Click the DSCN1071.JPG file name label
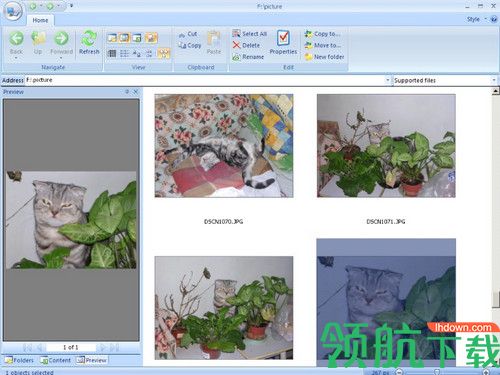This screenshot has height=375, width=500. click(386, 221)
